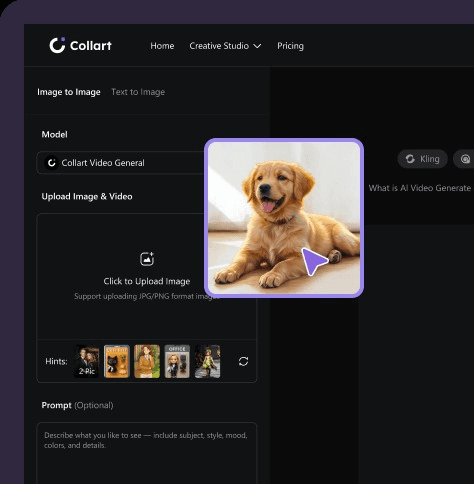Click the Click to Upload Image text
This screenshot has height=484, width=474.
pos(147,281)
